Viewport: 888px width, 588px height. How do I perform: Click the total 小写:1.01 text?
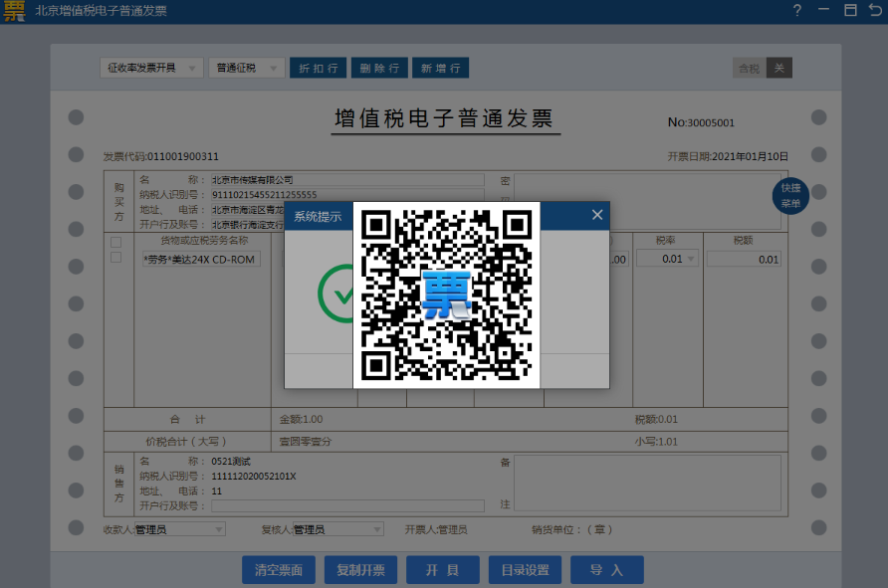coord(656,442)
